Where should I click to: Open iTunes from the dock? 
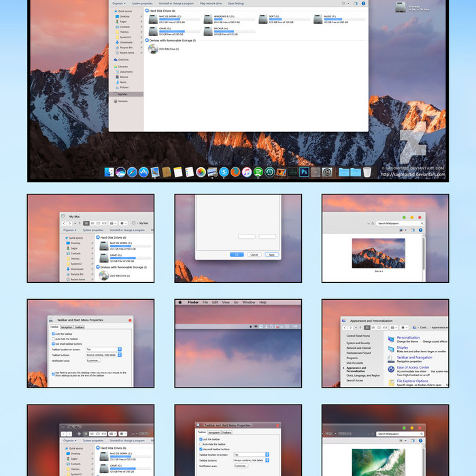pos(247,173)
